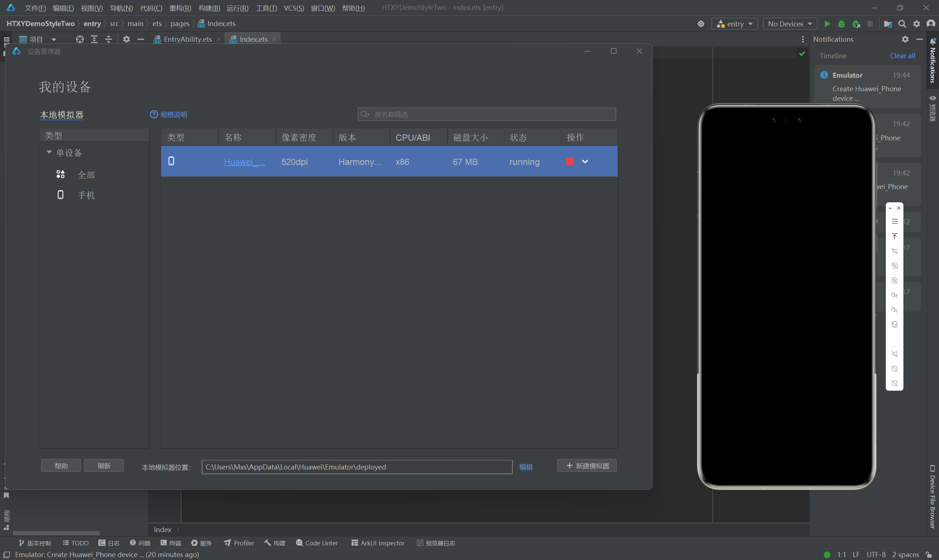
Task: Click disabled volume up icon on emulator toolbar
Action: (895, 295)
